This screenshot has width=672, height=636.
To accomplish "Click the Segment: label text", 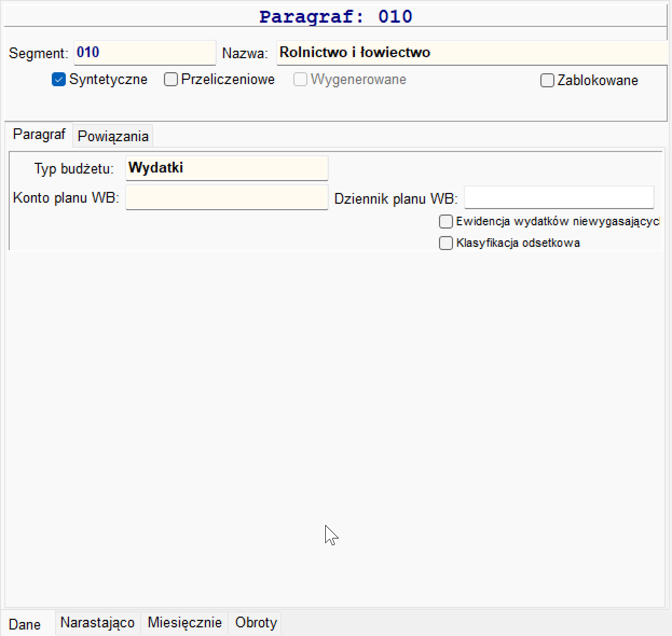I will coord(39,53).
